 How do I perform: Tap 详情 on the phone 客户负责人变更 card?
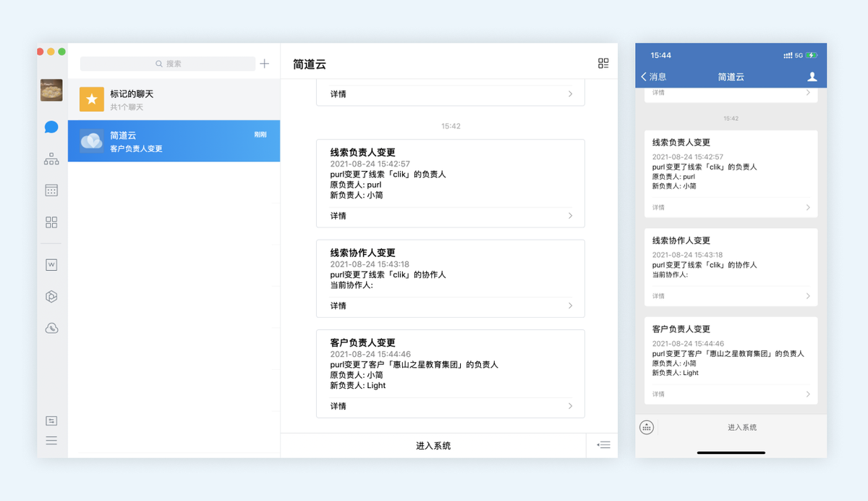pos(658,395)
